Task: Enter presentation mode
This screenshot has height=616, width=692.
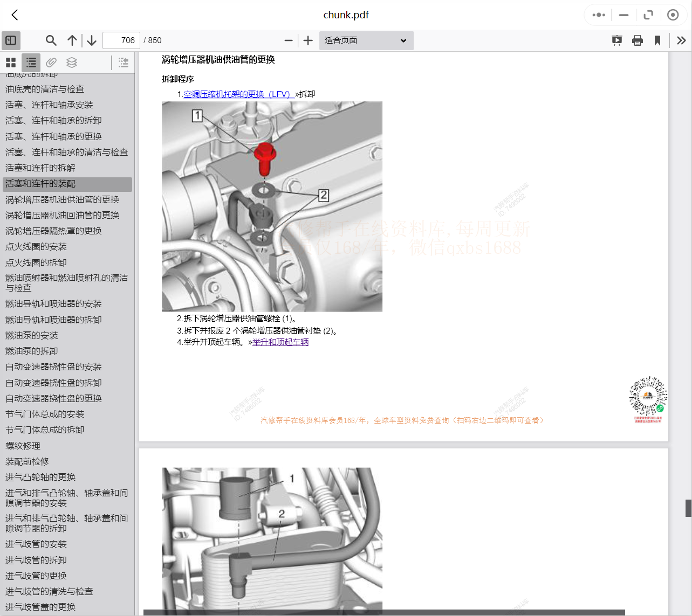Action: [616, 40]
